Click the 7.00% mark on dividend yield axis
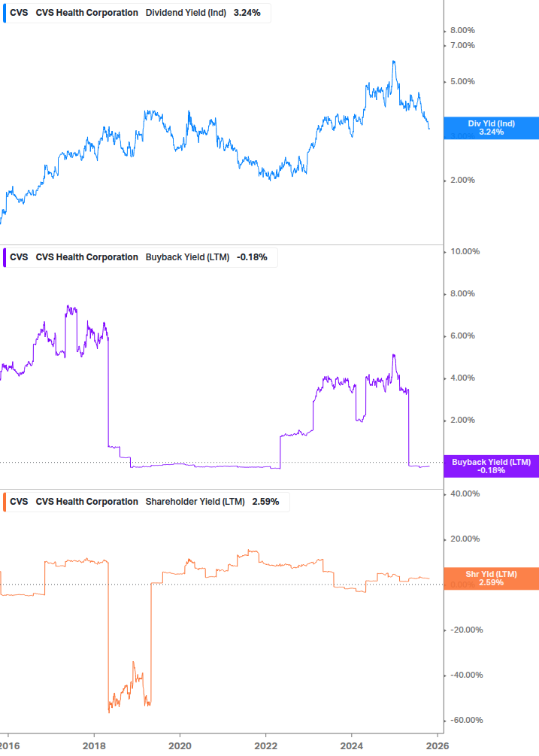Image resolution: width=539 pixels, height=756 pixels. [x=462, y=46]
